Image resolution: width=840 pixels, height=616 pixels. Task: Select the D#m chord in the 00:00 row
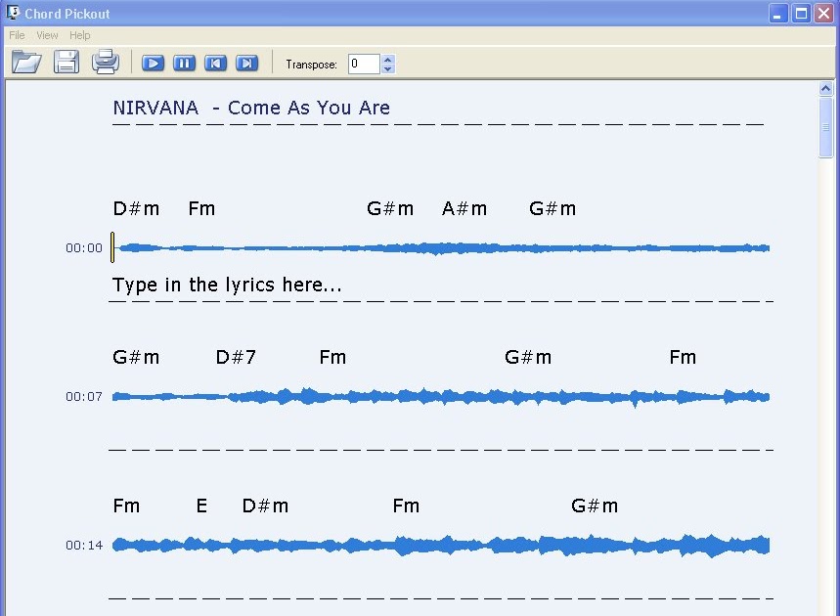[136, 208]
